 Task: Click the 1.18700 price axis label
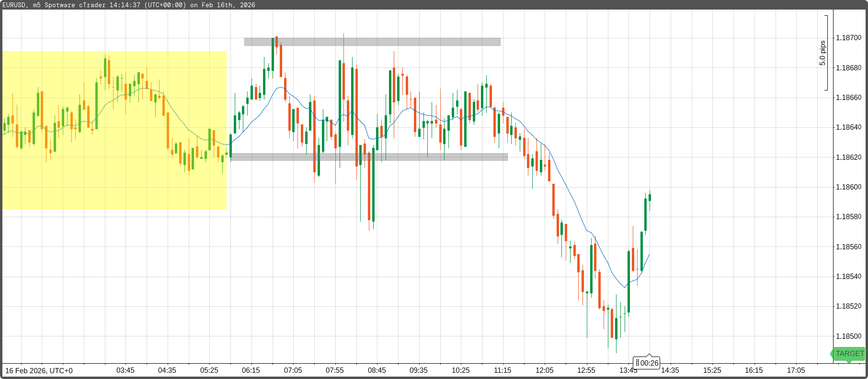coord(848,38)
